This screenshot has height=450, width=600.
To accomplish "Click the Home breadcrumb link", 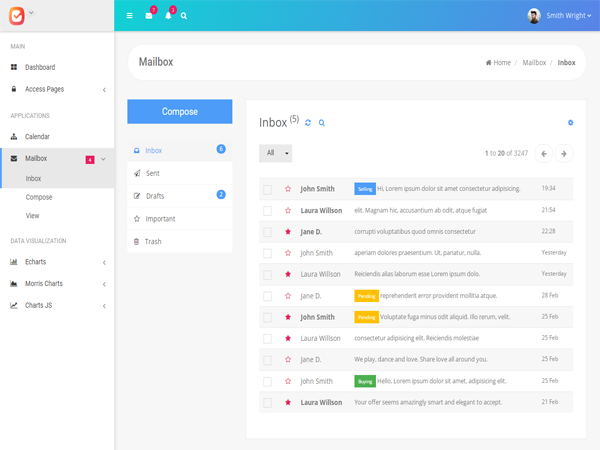I will tap(498, 62).
